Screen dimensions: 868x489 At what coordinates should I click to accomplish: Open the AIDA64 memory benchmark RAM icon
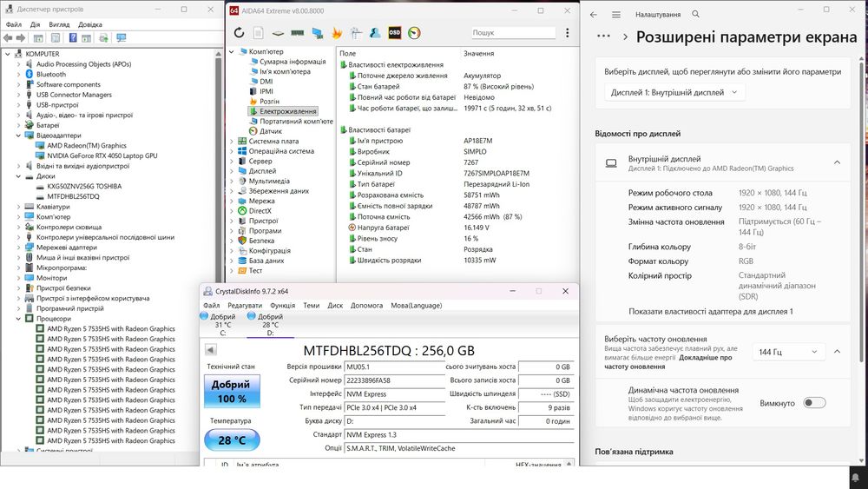[x=297, y=33]
